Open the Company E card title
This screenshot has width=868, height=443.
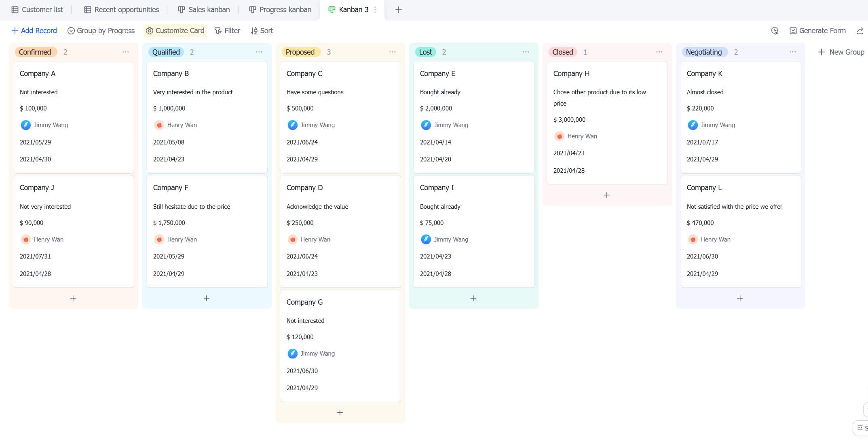click(437, 74)
